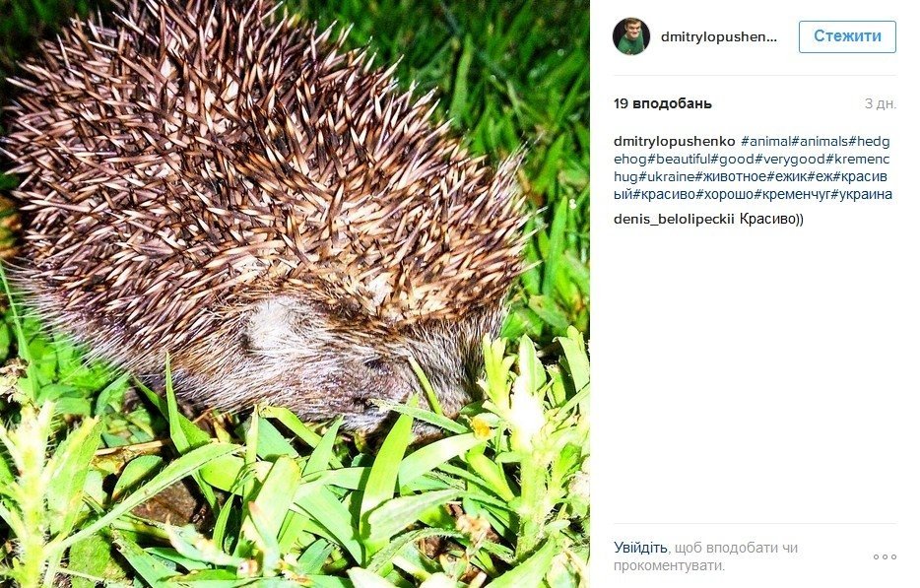Image resolution: width=920 pixels, height=588 pixels.
Task: Click the Стежити follow button
Action: (847, 36)
